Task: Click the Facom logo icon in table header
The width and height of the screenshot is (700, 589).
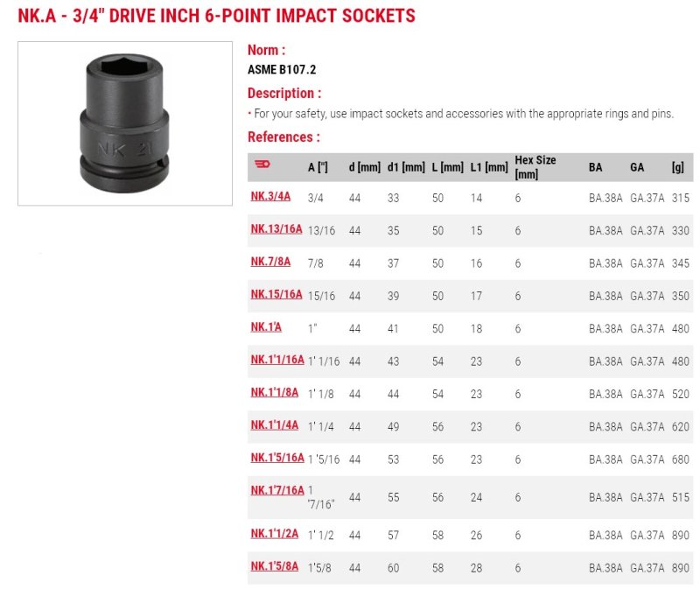Action: [262, 165]
